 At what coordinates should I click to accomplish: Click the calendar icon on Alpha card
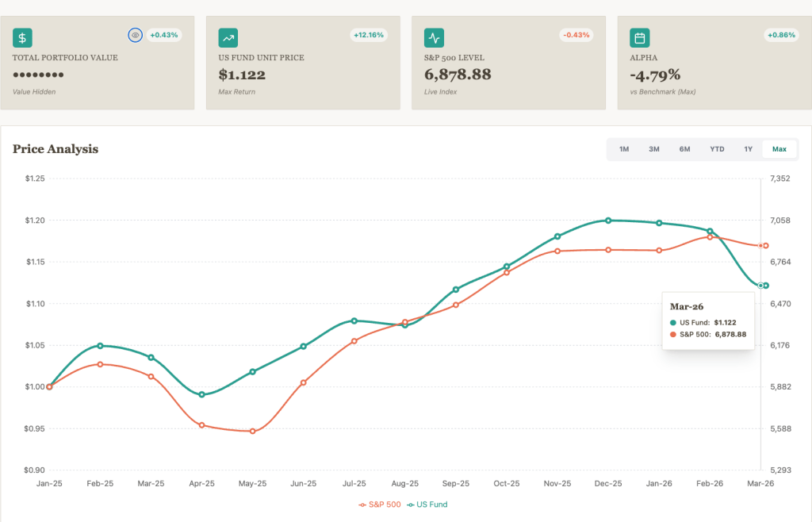point(639,37)
